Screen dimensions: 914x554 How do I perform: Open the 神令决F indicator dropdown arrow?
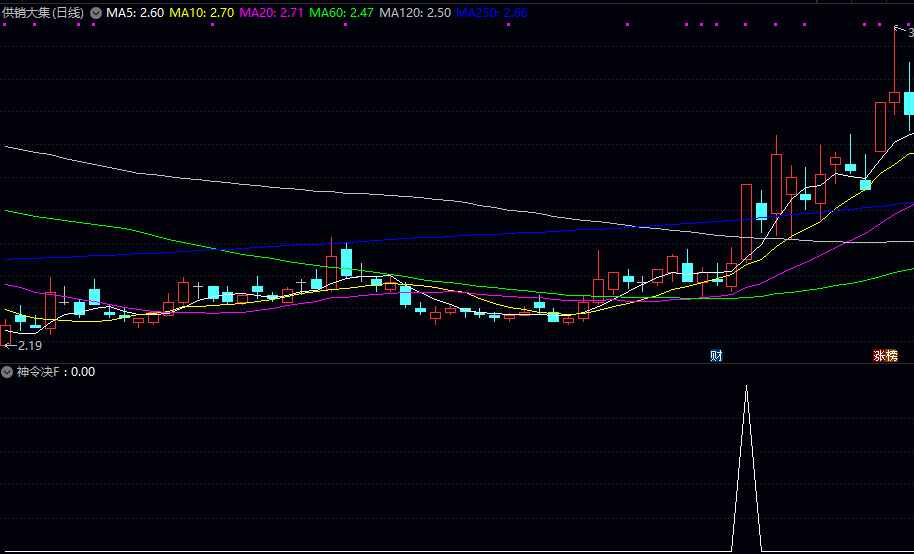pos(7,372)
